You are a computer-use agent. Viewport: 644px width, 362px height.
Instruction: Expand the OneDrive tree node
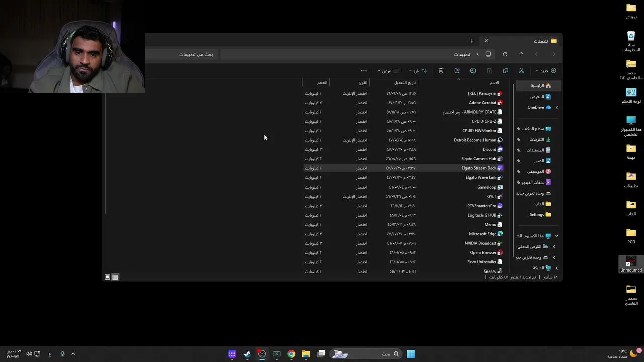pyautogui.click(x=556, y=107)
